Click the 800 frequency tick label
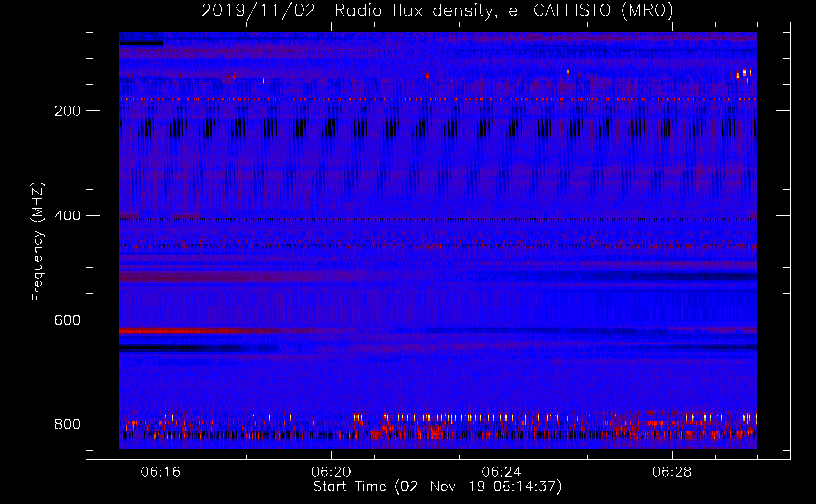This screenshot has width=816, height=504. (x=68, y=424)
